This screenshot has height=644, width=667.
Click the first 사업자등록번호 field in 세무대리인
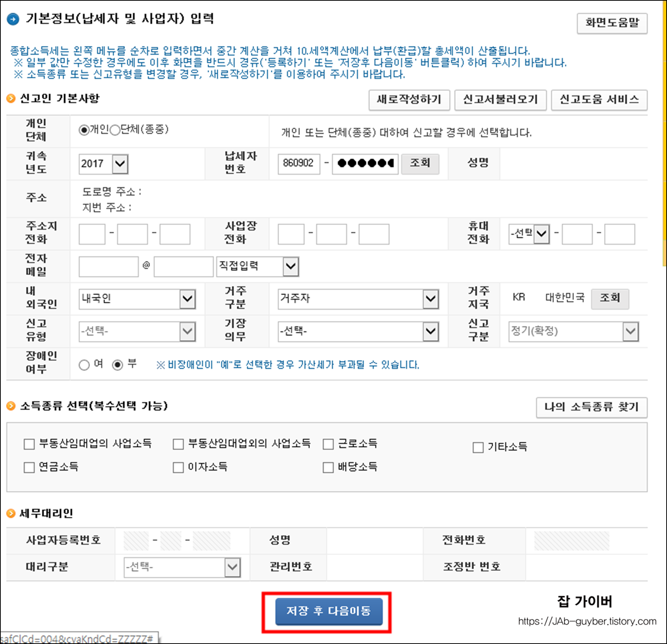(136, 541)
